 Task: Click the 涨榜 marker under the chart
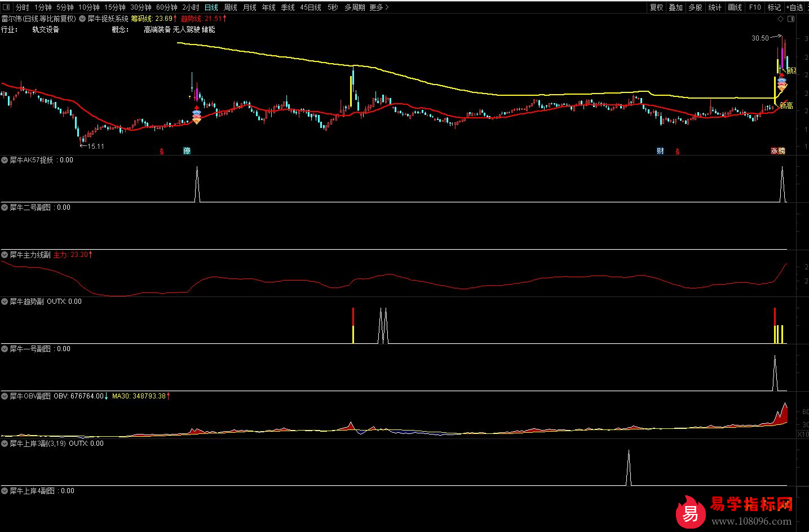click(x=778, y=151)
